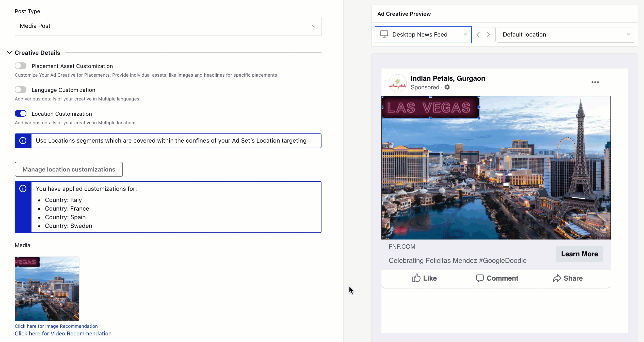Click the Indian Petals Gurgaon profile icon

(397, 82)
